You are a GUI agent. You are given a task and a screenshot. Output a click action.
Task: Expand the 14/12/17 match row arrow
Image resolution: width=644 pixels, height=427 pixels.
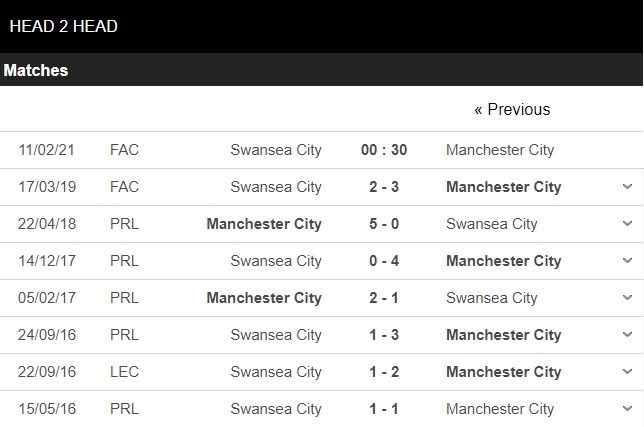coord(627,261)
